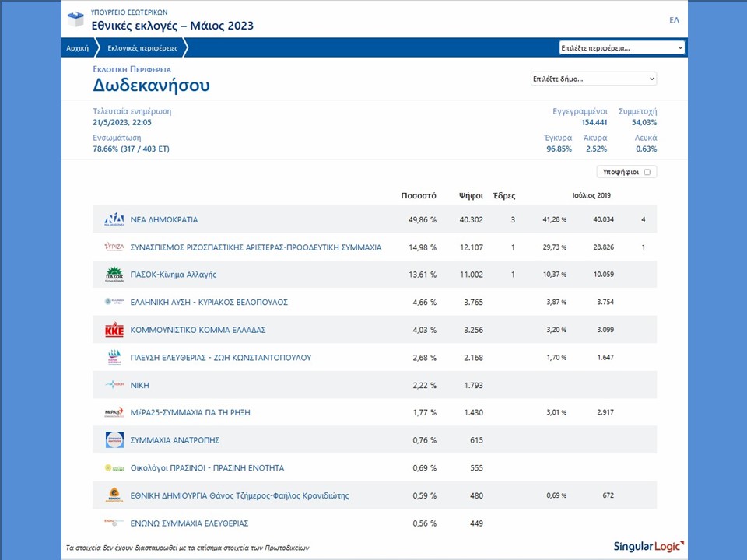
Task: Switch language using the ΕΛ link
Action: coord(674,20)
